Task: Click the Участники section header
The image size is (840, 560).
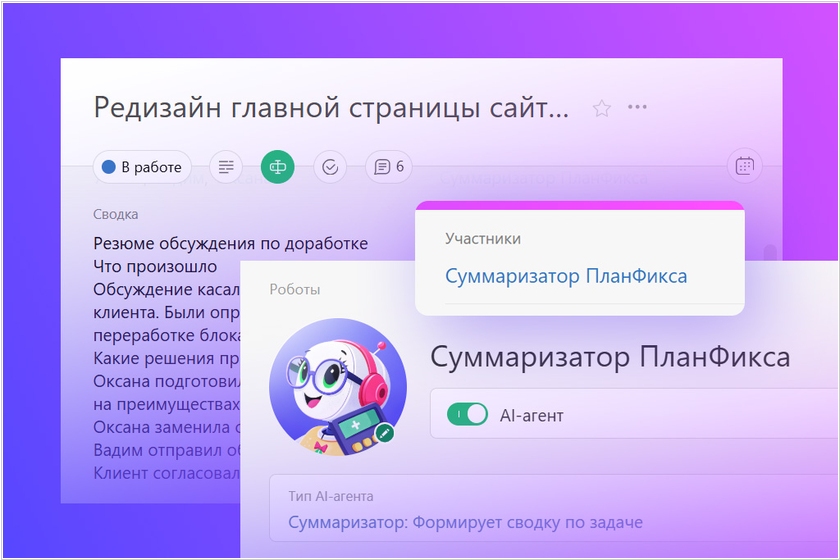Action: coord(483,239)
